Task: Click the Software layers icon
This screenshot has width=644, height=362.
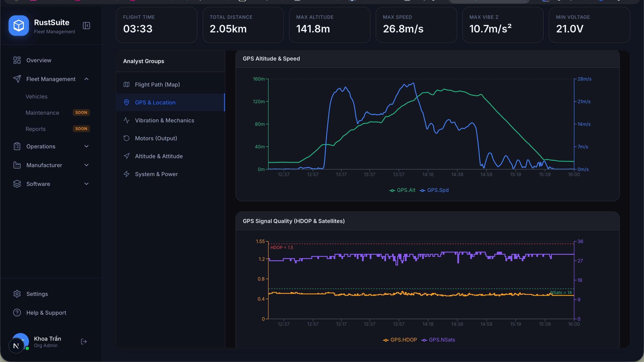Action: (x=17, y=184)
